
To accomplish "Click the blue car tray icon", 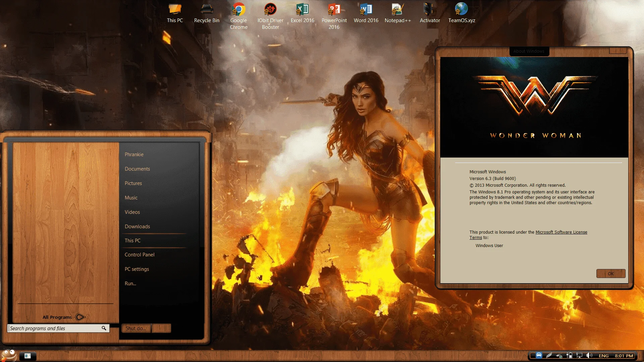I will 539,355.
